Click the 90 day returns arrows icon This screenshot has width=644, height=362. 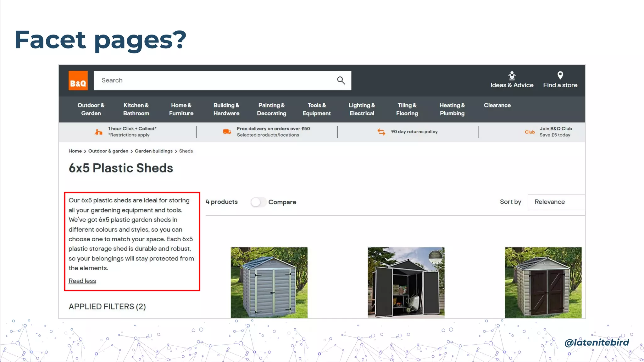tap(381, 132)
